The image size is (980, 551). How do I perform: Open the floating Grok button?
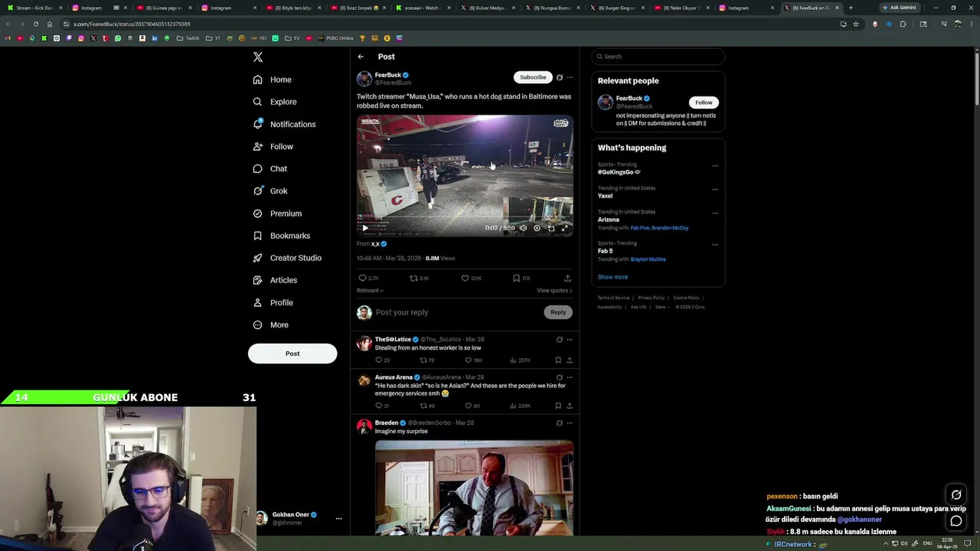pos(956,495)
